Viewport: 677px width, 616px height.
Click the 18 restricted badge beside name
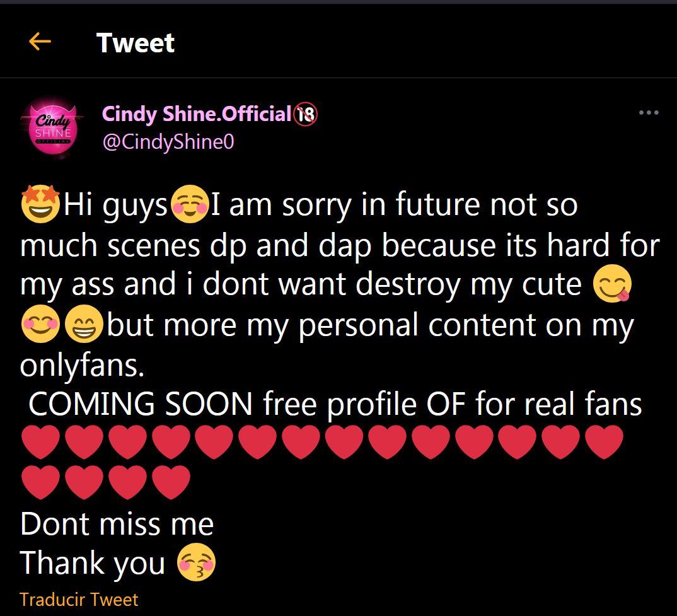point(306,114)
